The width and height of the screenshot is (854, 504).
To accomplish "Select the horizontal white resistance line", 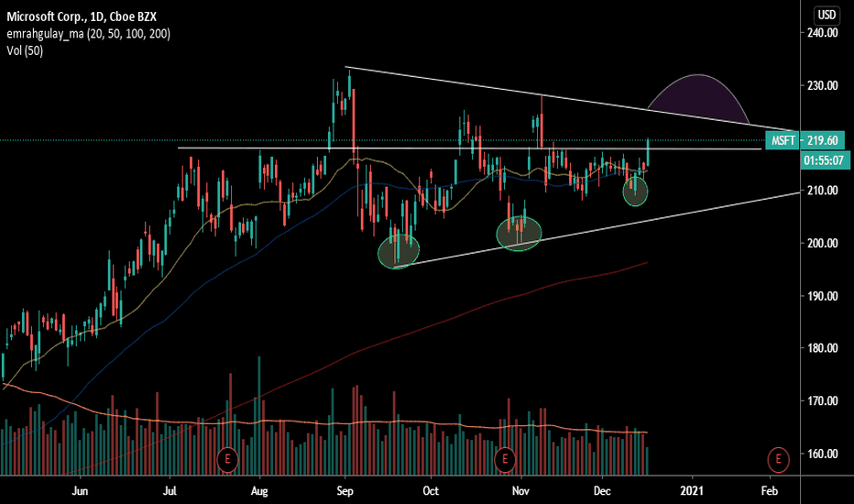I will 469,148.
